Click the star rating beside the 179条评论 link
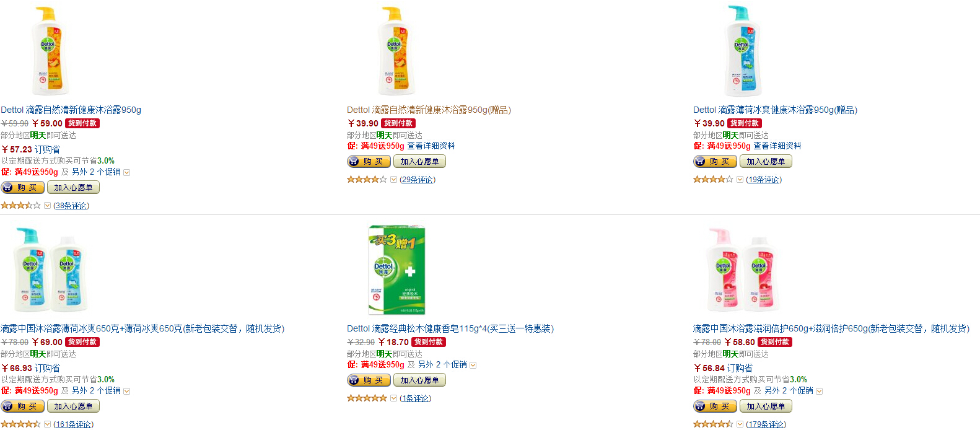 713,424
